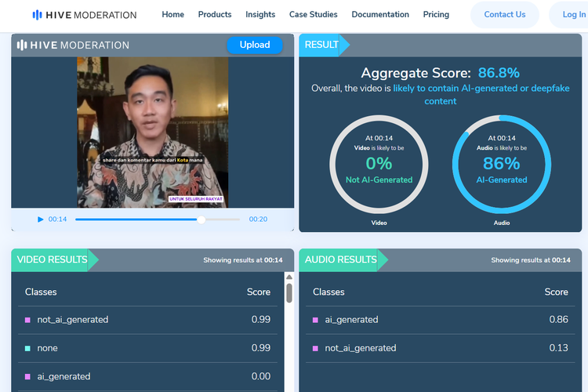Click the Video score circle gauge
The width and height of the screenshot is (588, 392).
pos(379,164)
